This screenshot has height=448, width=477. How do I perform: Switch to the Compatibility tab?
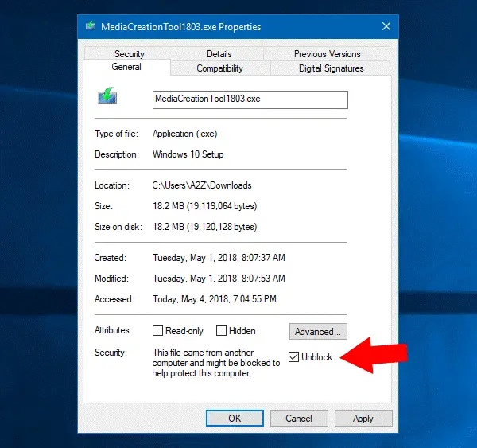tap(219, 68)
